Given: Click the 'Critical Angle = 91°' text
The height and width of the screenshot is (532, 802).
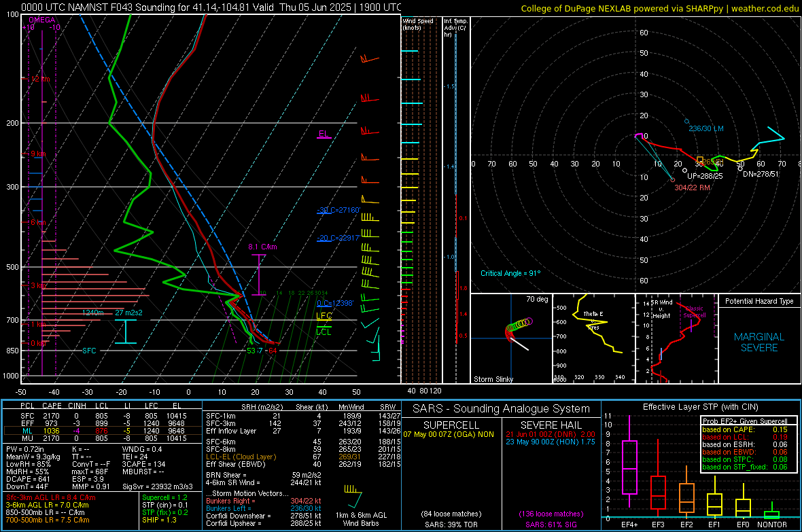Looking at the screenshot, I should click(x=510, y=273).
